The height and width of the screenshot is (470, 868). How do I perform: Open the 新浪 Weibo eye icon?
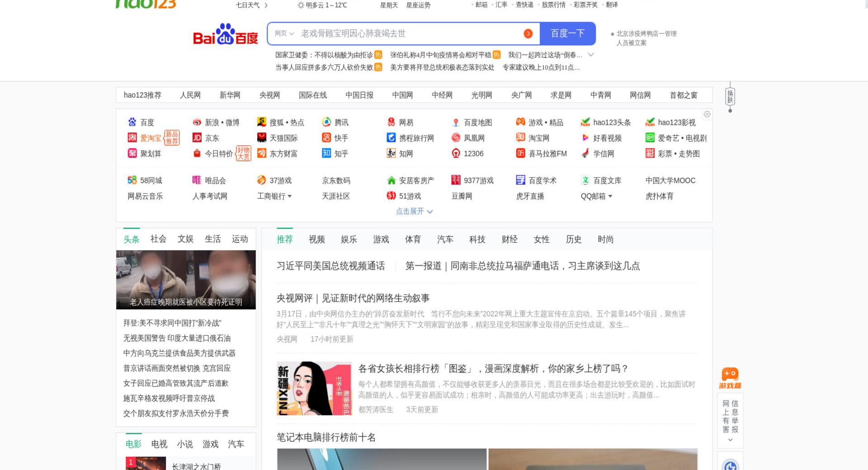[x=197, y=122]
